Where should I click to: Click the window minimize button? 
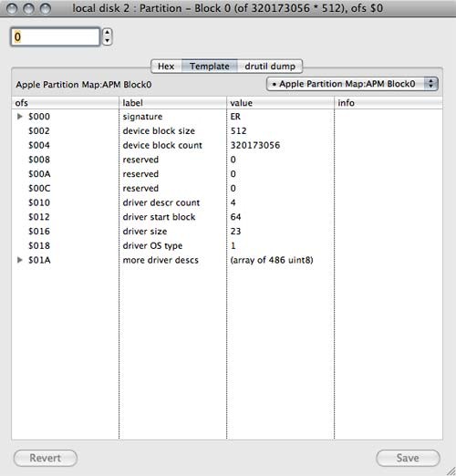pos(28,8)
